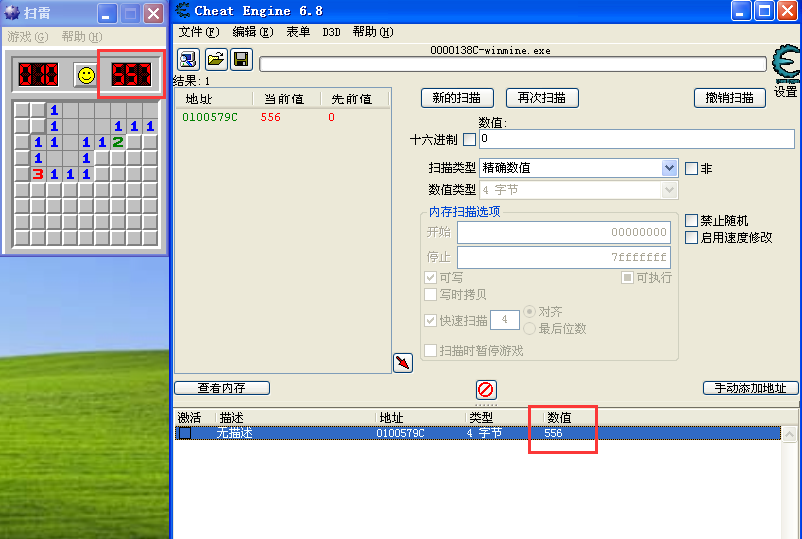Click the scan progress bar

click(x=513, y=64)
